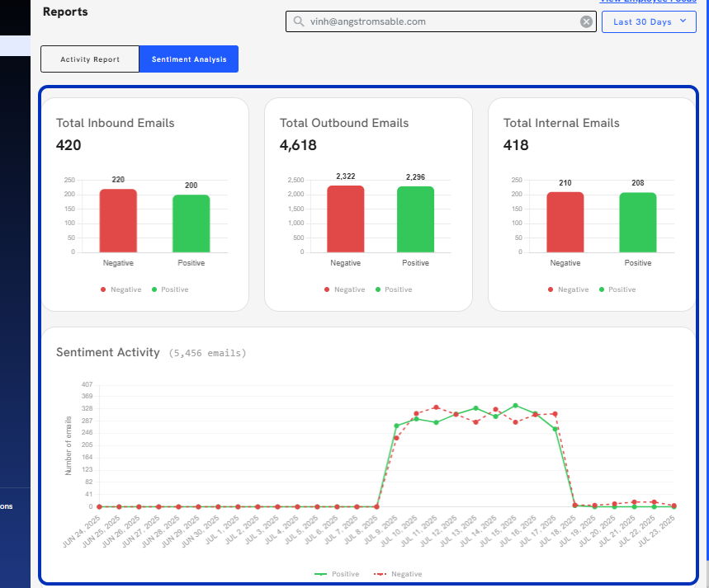709x588 pixels.
Task: Click the green Positive bar in Outbound chart
Action: pyautogui.click(x=415, y=219)
